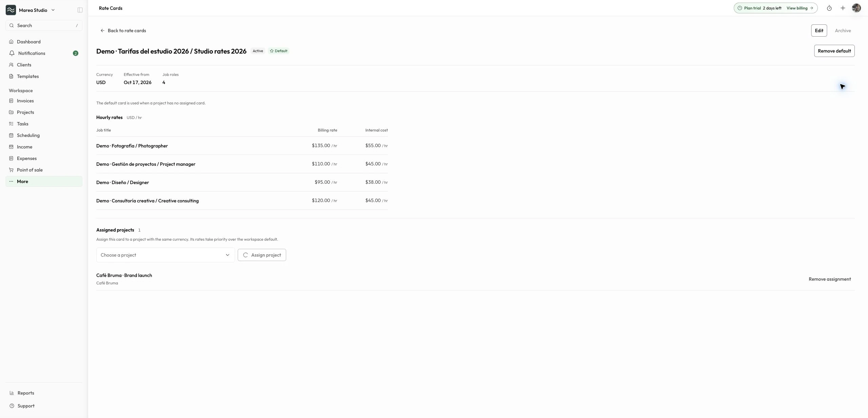Image resolution: width=868 pixels, height=418 pixels.
Task: Click the Support help icon
Action: coord(12,406)
